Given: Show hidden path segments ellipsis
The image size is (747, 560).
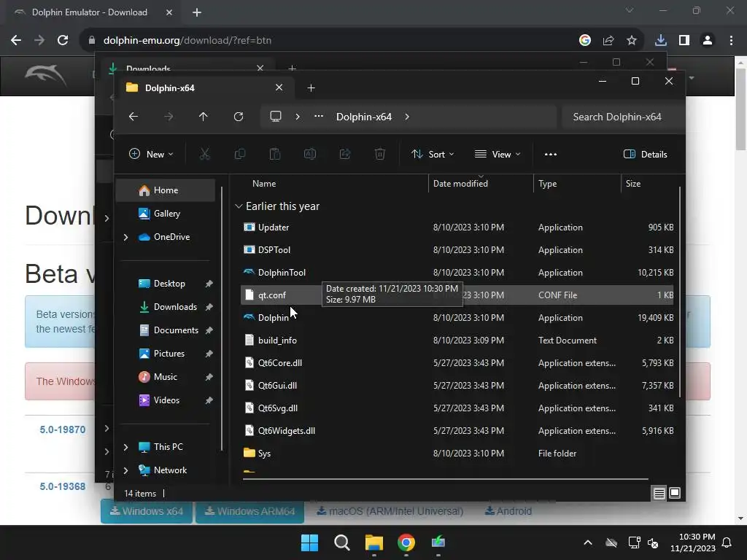Looking at the screenshot, I should 319,117.
